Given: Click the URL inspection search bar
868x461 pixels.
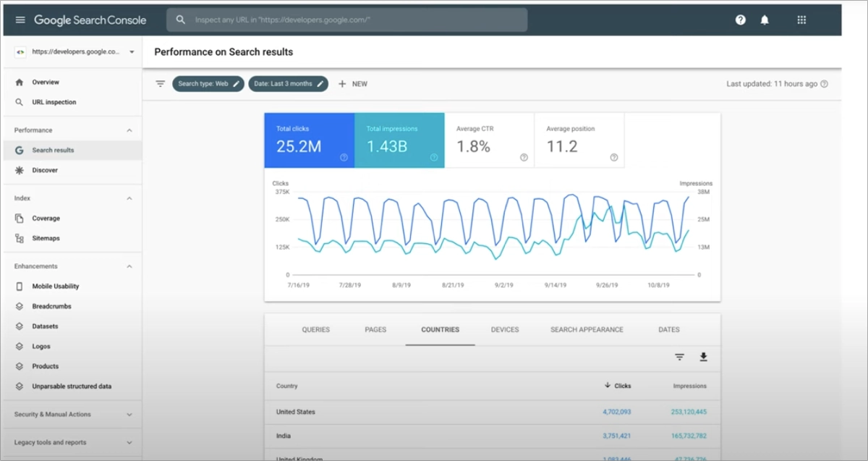Looking at the screenshot, I should tap(347, 20).
